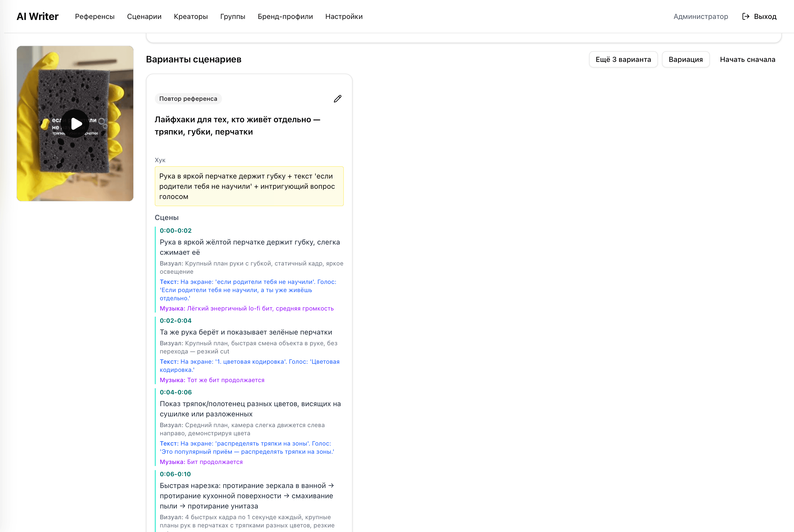Click the 0:02-0:04 scene timestamp
794x532 pixels.
click(x=176, y=321)
